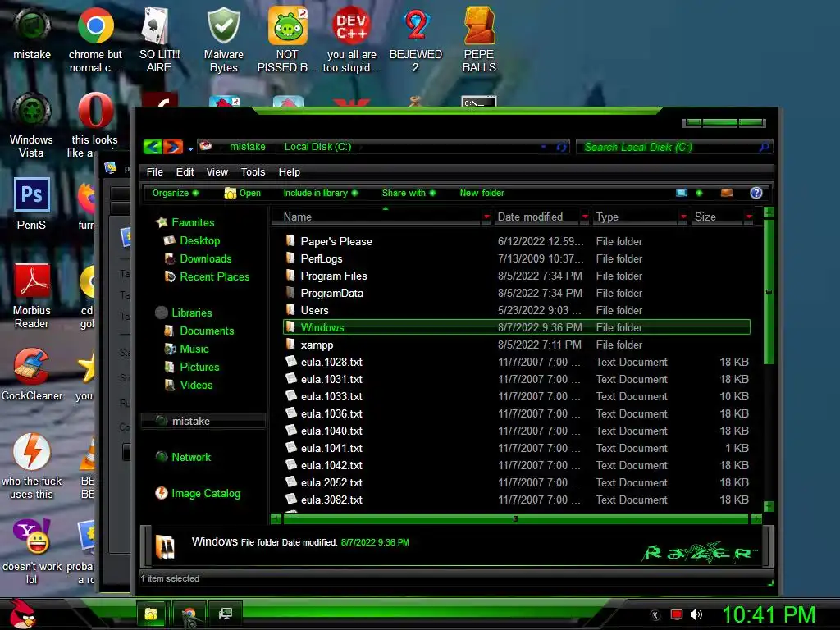The width and height of the screenshot is (840, 630).
Task: Click the vertical scrollbar thumb in file list
Action: tap(769, 292)
